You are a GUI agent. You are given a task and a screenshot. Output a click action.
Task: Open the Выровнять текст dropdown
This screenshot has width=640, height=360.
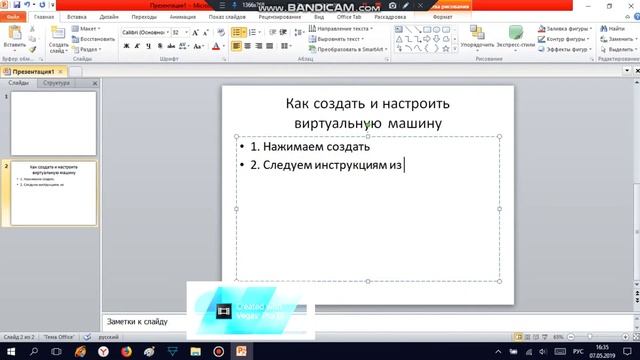coord(336,39)
